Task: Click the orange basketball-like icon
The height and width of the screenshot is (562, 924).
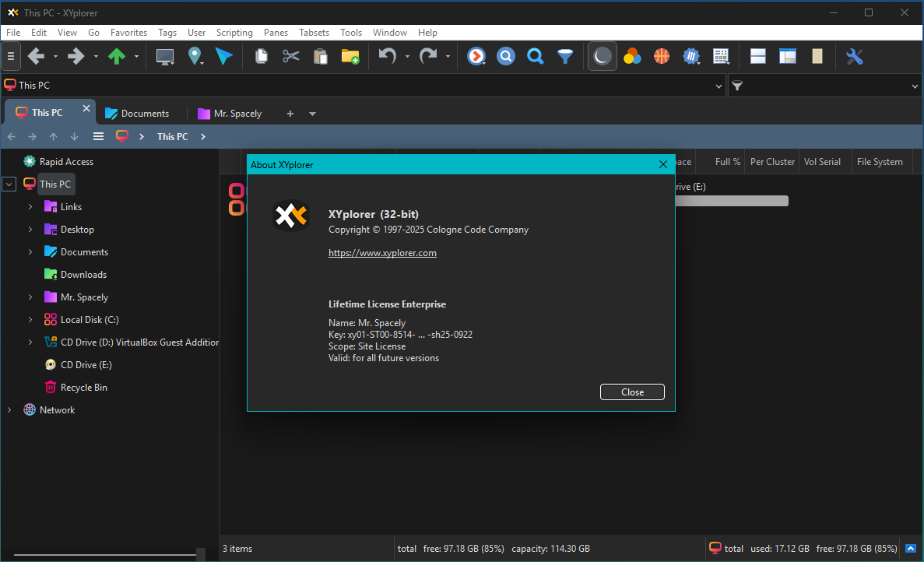Action: (x=662, y=57)
